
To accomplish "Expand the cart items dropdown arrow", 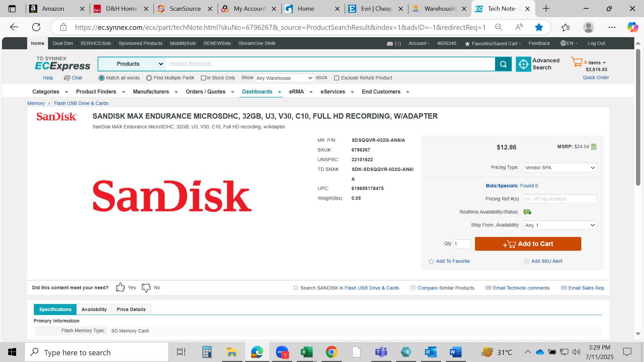I will pos(604,63).
